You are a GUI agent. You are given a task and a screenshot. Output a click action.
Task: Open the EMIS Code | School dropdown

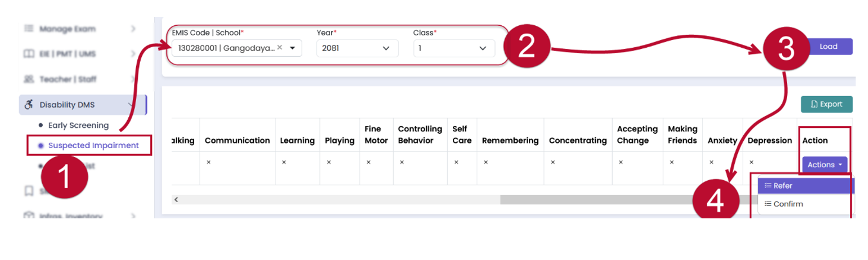[x=293, y=48]
